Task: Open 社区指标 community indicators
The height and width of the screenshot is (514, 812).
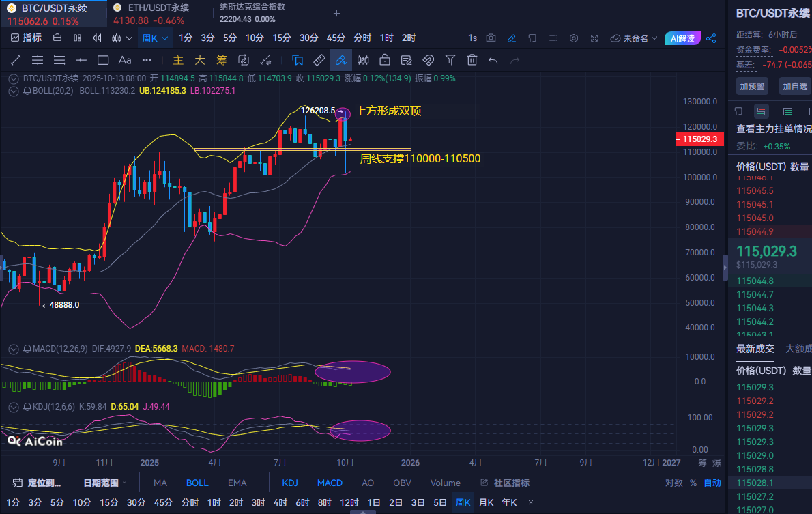Action: tap(505, 483)
